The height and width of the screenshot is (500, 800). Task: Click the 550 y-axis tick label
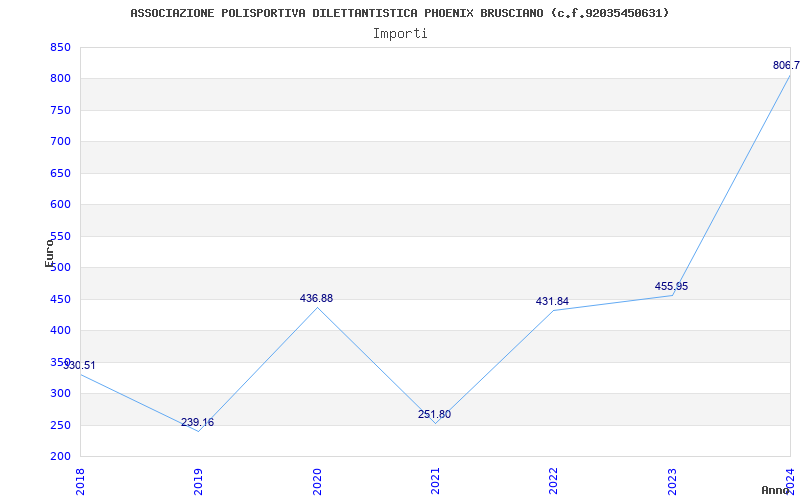(60, 236)
